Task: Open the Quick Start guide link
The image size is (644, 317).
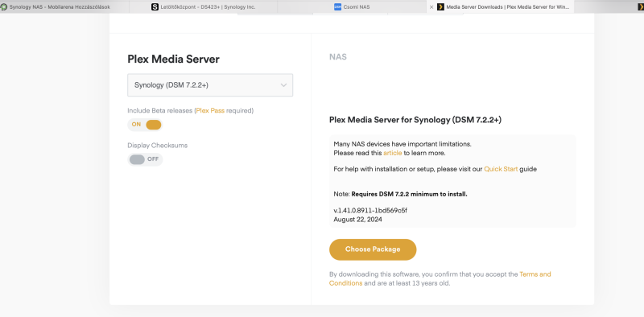Action: (501, 169)
